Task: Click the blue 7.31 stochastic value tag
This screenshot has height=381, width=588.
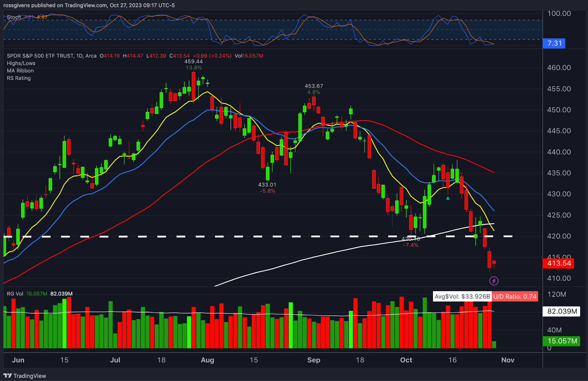Action: tap(554, 43)
